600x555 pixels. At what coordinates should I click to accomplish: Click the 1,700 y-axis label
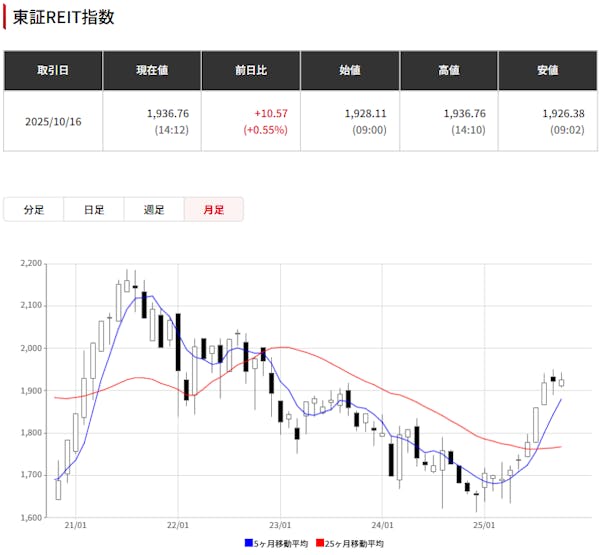(x=31, y=475)
